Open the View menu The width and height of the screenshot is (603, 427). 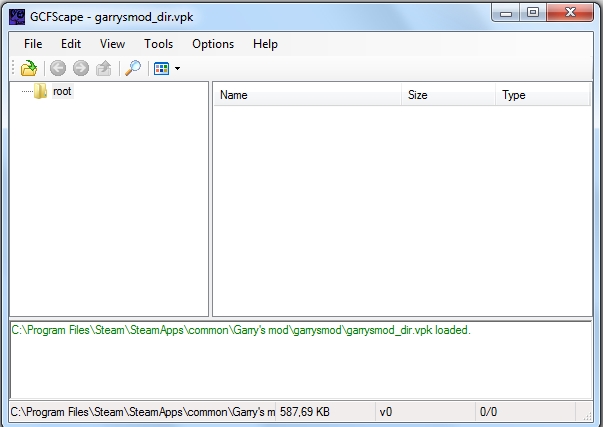click(x=112, y=44)
